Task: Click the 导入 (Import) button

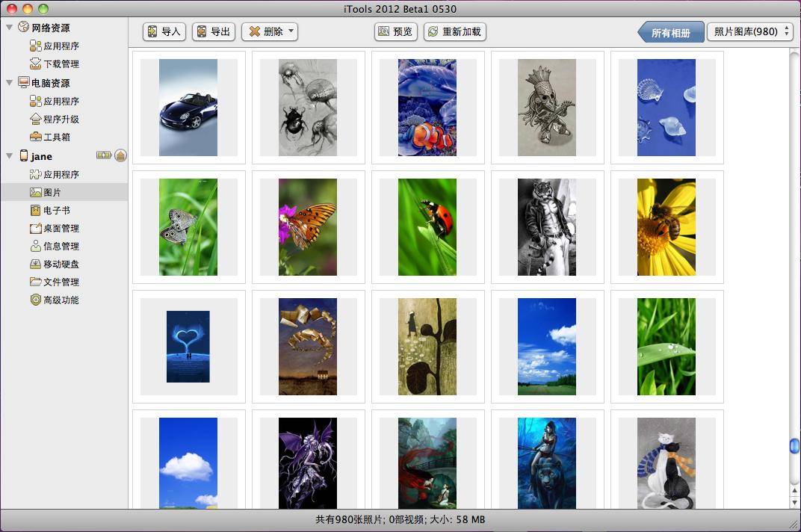Action: pyautogui.click(x=163, y=31)
